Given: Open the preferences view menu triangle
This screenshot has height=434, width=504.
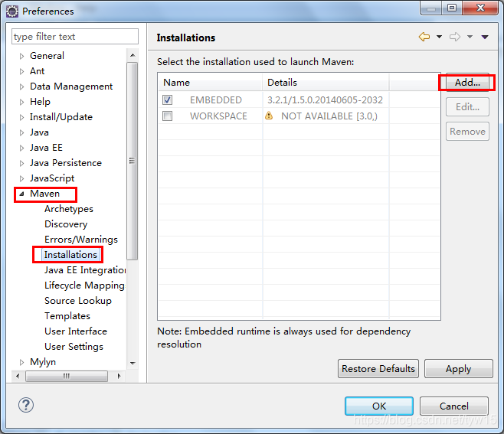Looking at the screenshot, I should pos(485,38).
